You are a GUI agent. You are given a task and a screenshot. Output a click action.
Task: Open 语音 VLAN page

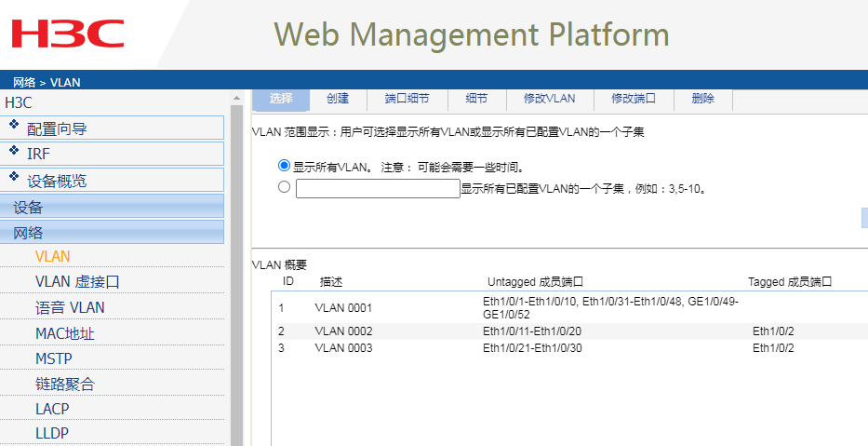(70, 307)
